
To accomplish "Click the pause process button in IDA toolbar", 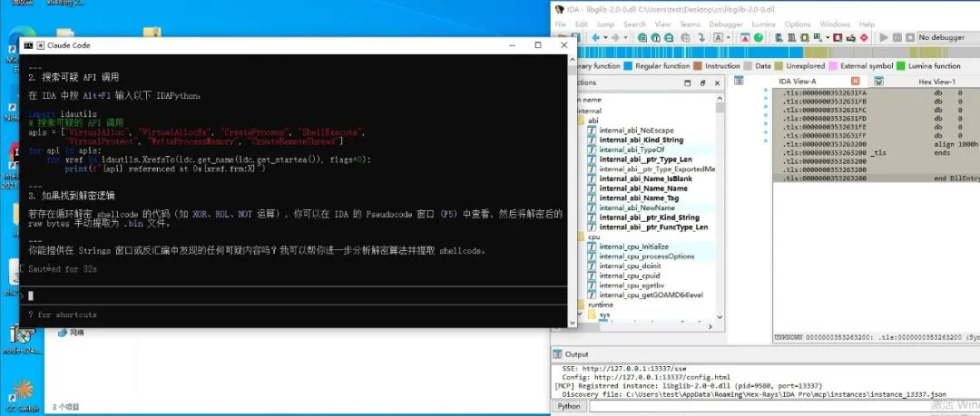I will coord(897,37).
